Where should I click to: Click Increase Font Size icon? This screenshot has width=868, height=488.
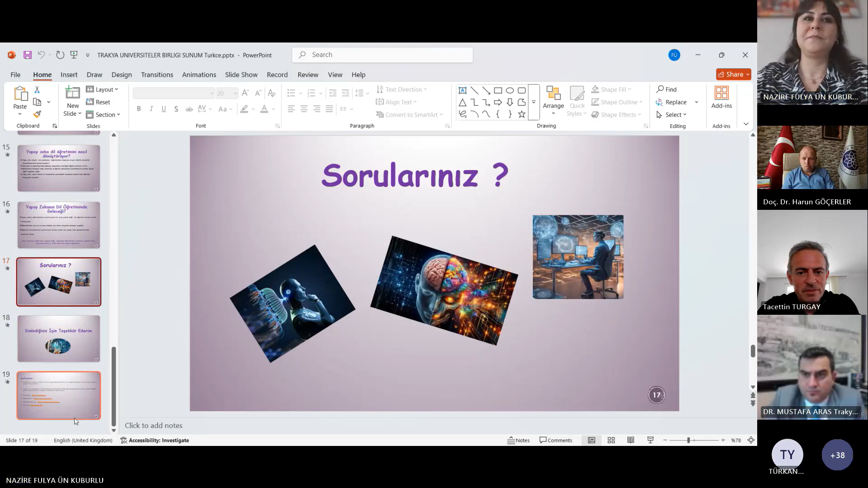tap(245, 93)
